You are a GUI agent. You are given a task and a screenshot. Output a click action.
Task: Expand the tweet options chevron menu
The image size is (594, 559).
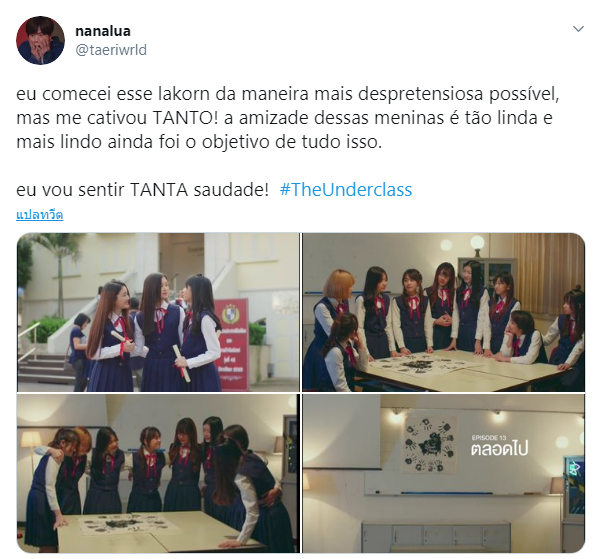point(578,29)
